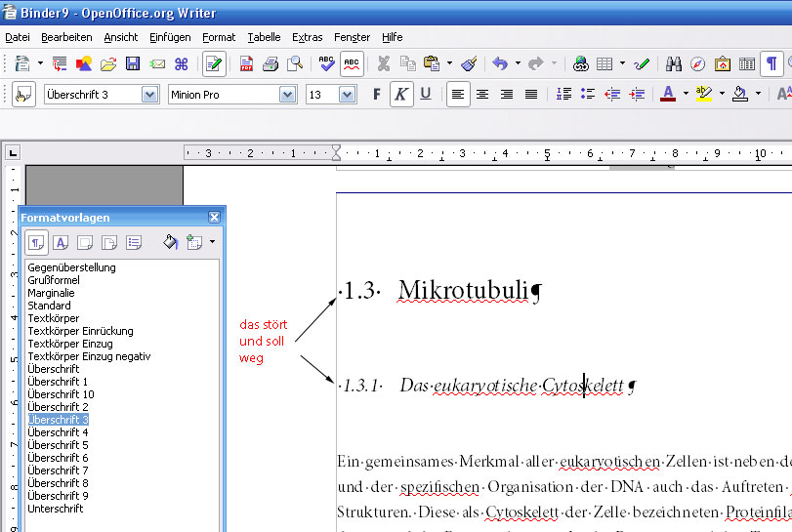Choose Überschrift 1 from the styles list
Image resolution: width=792 pixels, height=532 pixels.
coord(58,382)
